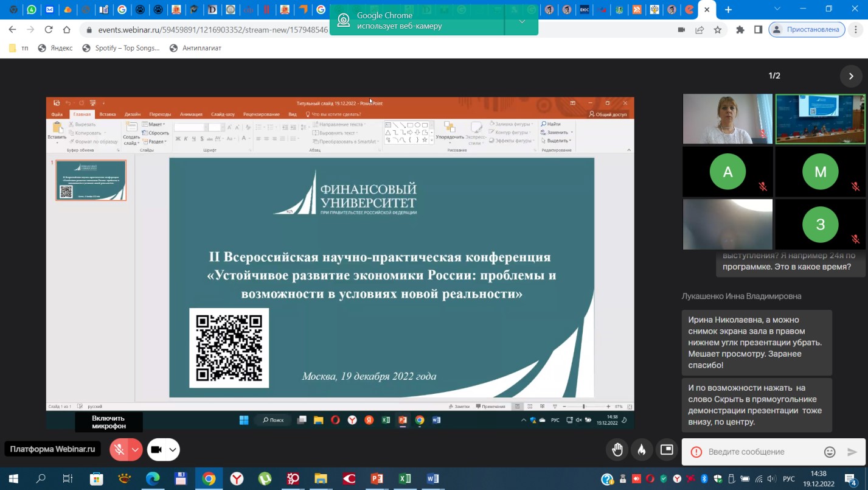Open Windows notification center
Image resolution: width=868 pixels, height=490 pixels.
[852, 479]
